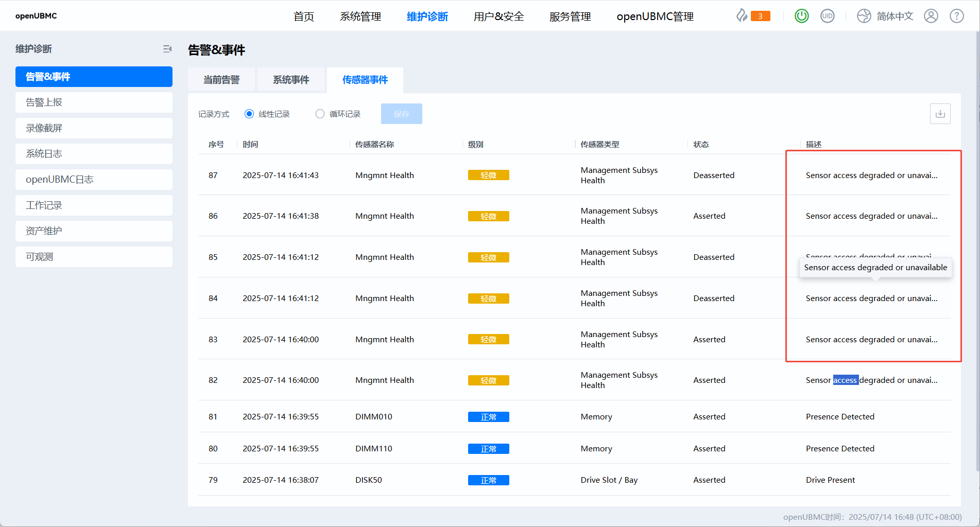Click the alarm flame icon in header
The image size is (980, 527).
point(742,16)
